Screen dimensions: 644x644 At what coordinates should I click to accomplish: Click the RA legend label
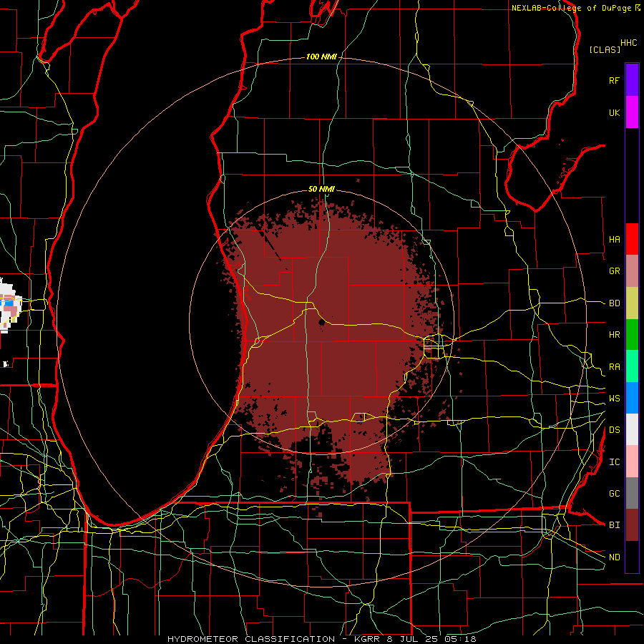pyautogui.click(x=614, y=367)
